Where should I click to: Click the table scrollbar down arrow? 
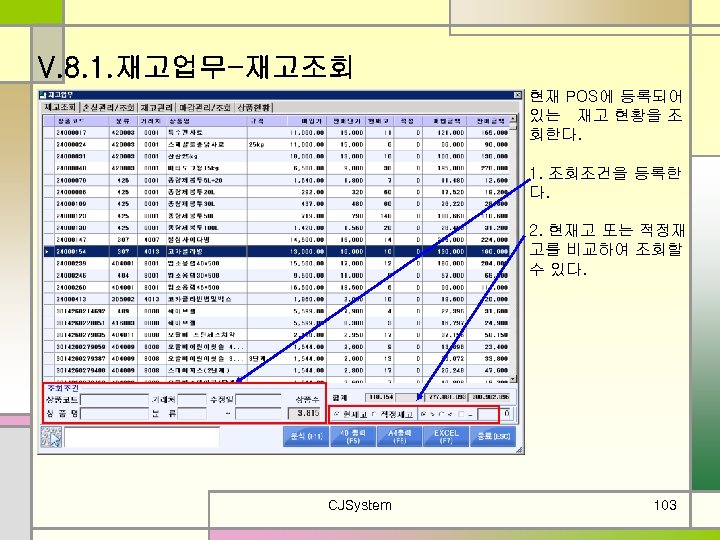tap(513, 379)
